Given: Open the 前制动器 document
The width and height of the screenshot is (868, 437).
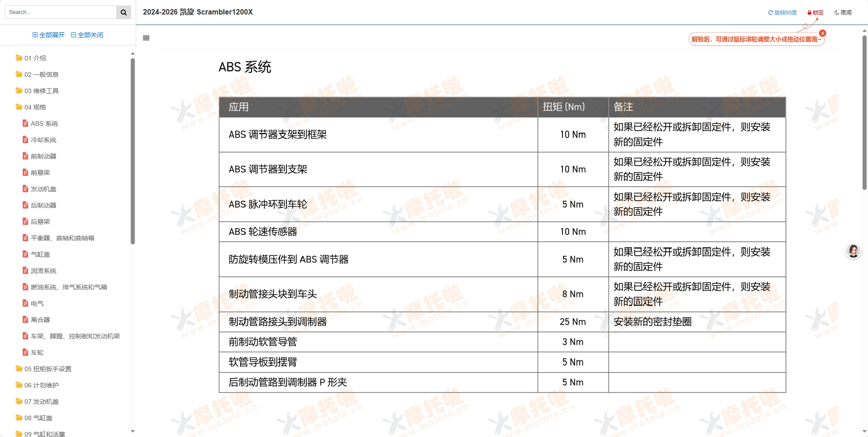Looking at the screenshot, I should click(39, 156).
